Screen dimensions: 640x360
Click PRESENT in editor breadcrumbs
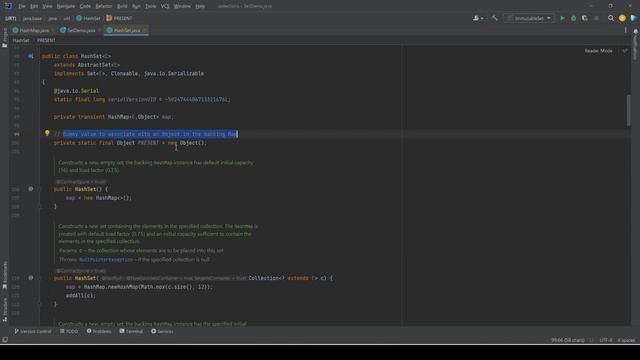coord(46,40)
